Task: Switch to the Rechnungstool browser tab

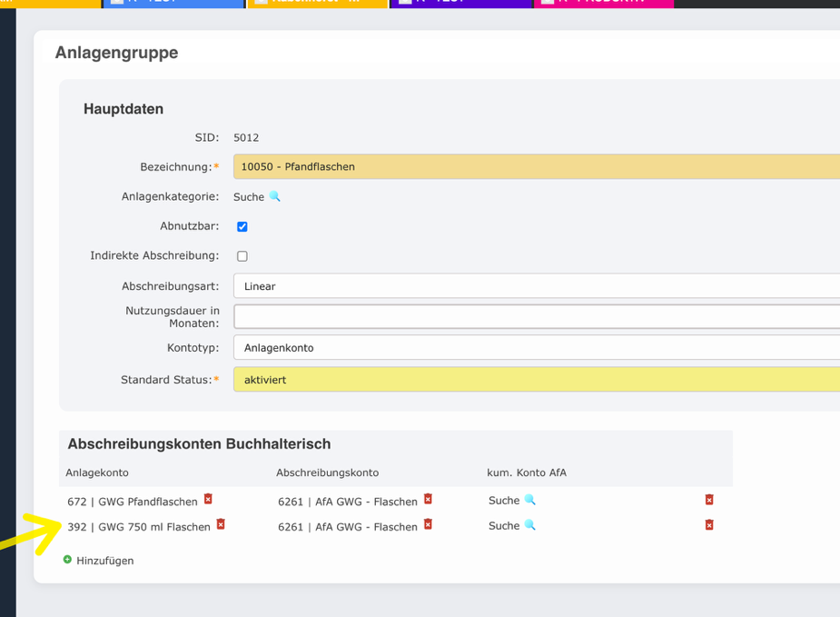Action: 317,5
